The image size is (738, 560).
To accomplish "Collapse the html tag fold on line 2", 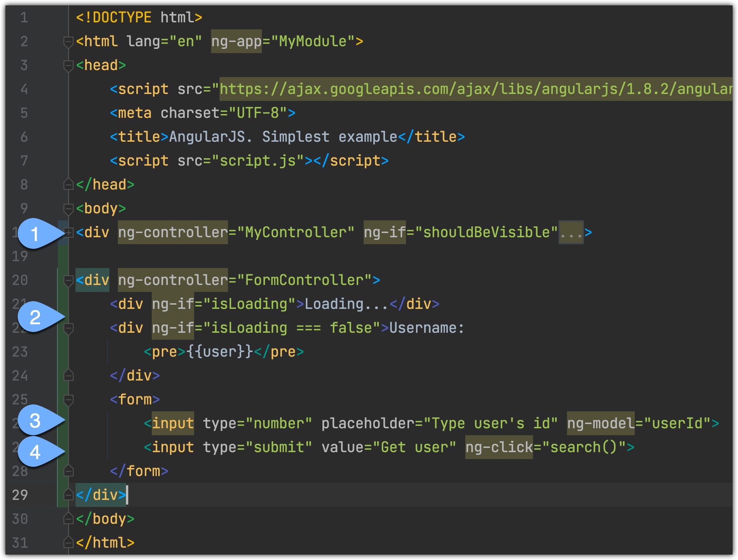I will click(68, 42).
